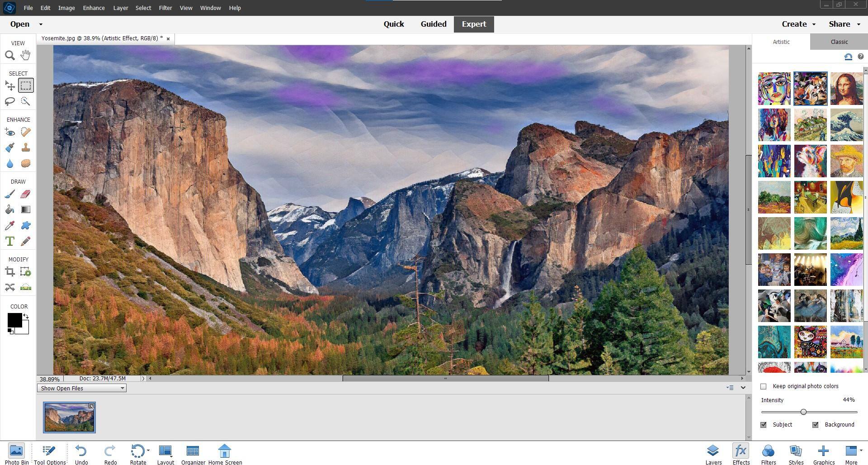This screenshot has height=465, width=868.
Task: Open the Share dropdown menu
Action: (x=844, y=24)
